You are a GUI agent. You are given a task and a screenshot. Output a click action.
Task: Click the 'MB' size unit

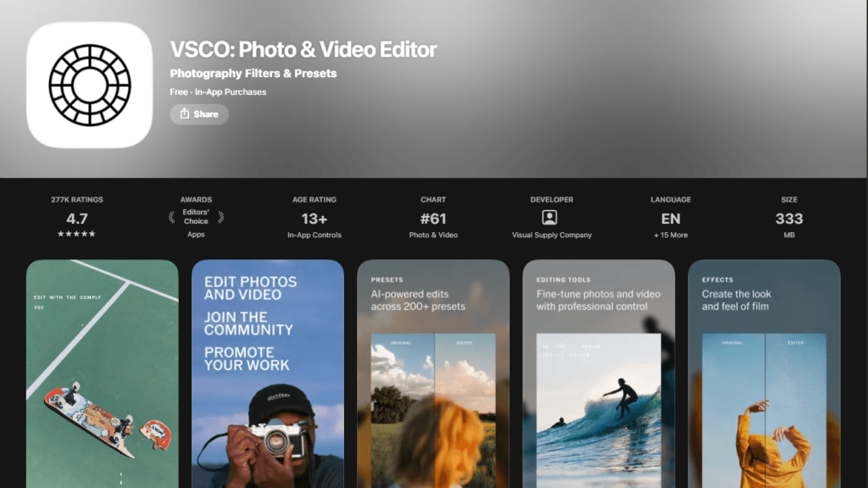(x=789, y=236)
